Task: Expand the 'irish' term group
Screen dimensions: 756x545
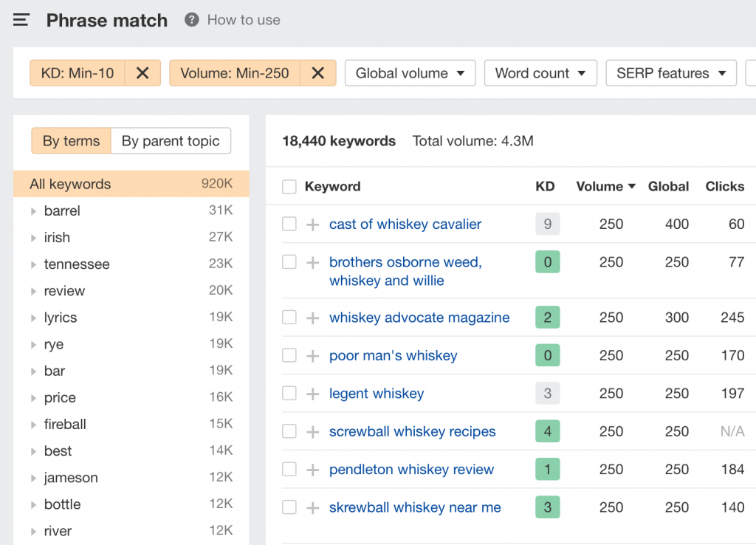Action: 33,238
